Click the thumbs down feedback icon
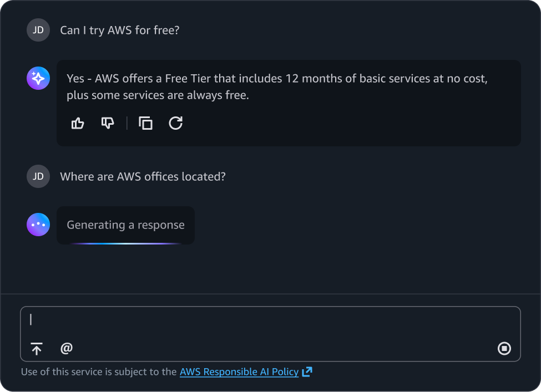 (x=108, y=123)
